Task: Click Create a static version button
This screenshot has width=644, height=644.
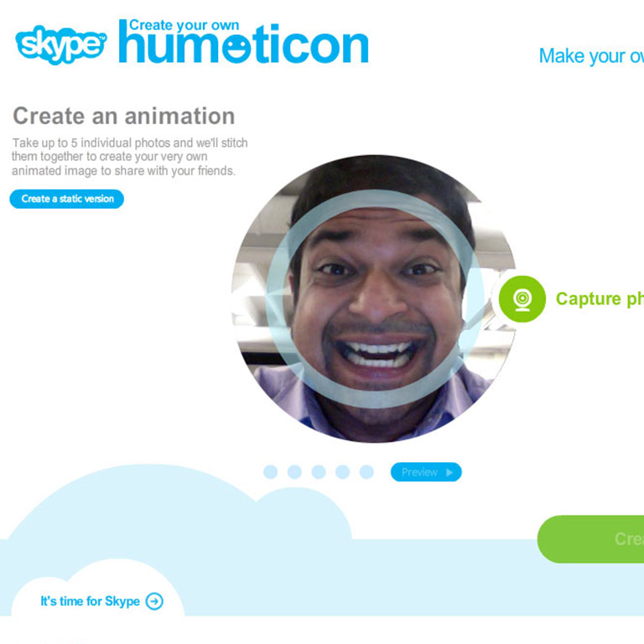Action: 66,199
